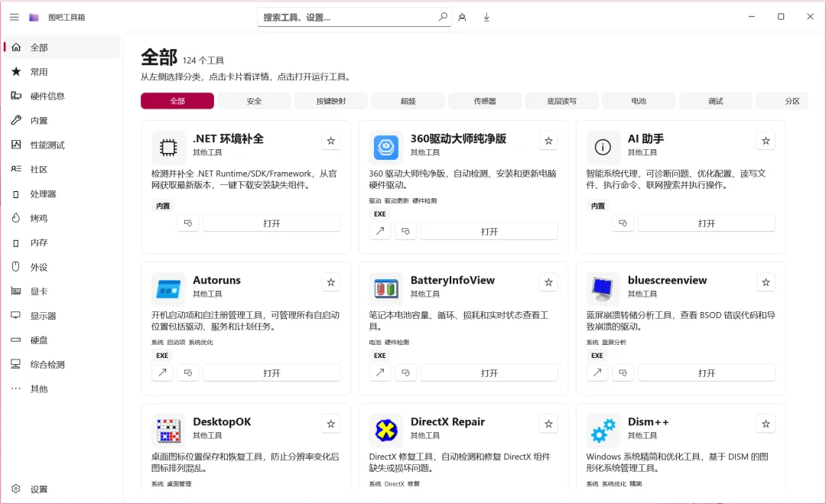Click shortcut icon button on .NET 环境补全 card

point(188,223)
